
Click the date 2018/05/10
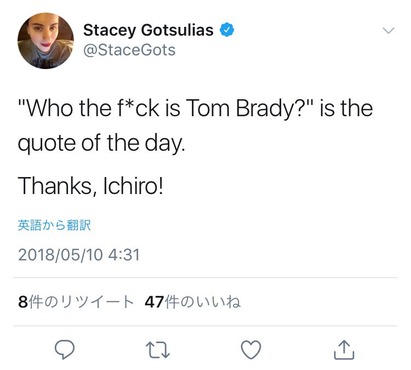[x=60, y=255]
